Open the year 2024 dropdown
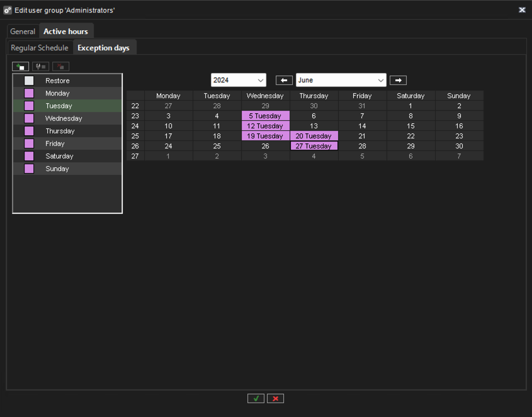 pyautogui.click(x=238, y=81)
